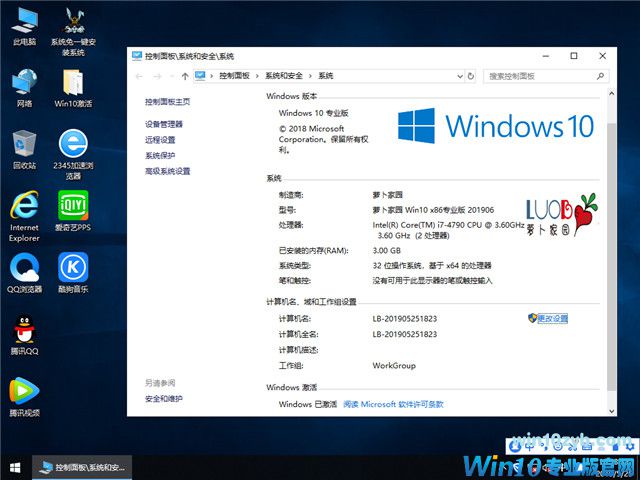Open recent locations dropdown arrow
This screenshot has width=640, height=480.
click(x=172, y=76)
